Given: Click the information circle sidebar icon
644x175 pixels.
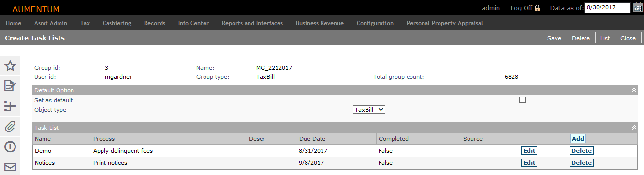Looking at the screenshot, I should (x=10, y=146).
